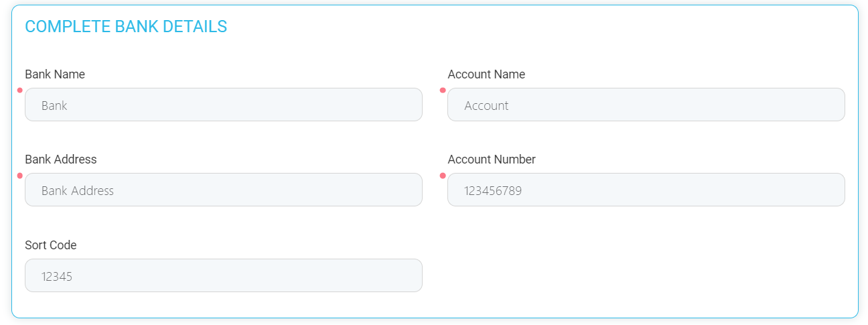Click the 'Account' placeholder text
868x325 pixels.
coord(486,105)
